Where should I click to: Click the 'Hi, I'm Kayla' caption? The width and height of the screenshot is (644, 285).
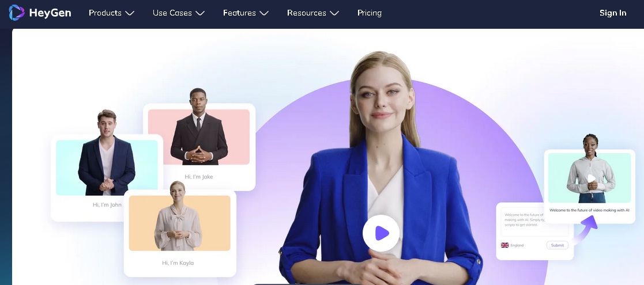pos(178,263)
